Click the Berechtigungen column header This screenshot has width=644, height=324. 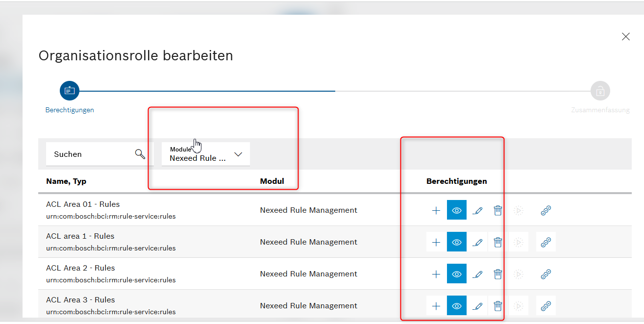pos(456,181)
